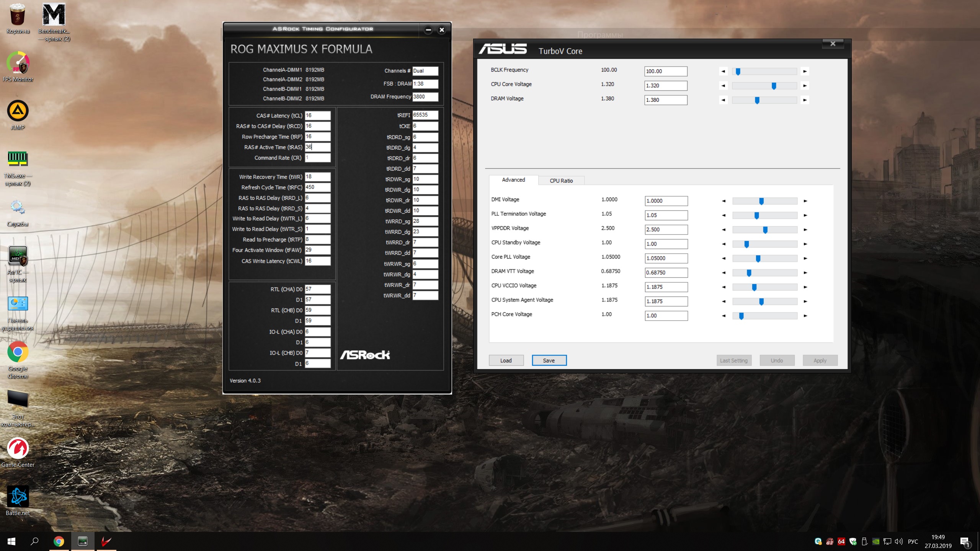Click the tRAS value input field
The image size is (980, 551).
(x=317, y=147)
